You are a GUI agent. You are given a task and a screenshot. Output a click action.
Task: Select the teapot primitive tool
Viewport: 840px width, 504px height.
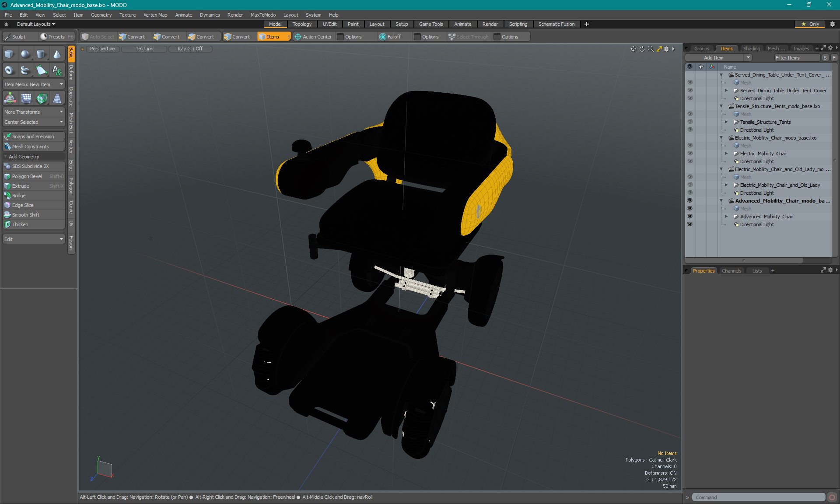point(26,70)
